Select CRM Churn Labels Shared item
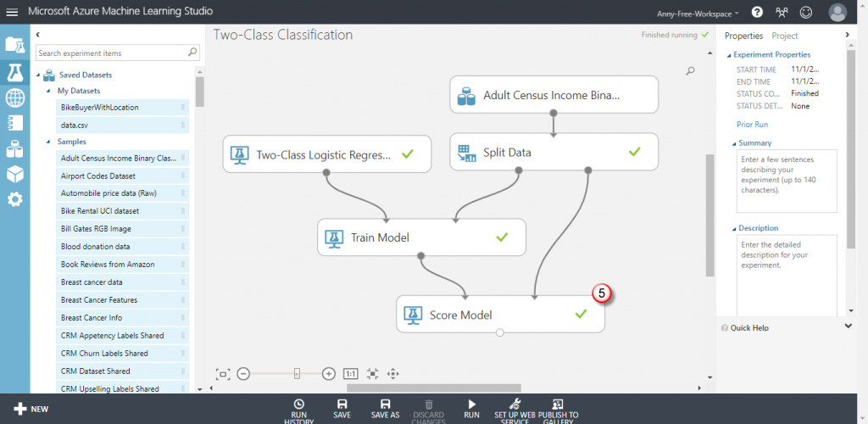This screenshot has height=424, width=868. tap(122, 353)
